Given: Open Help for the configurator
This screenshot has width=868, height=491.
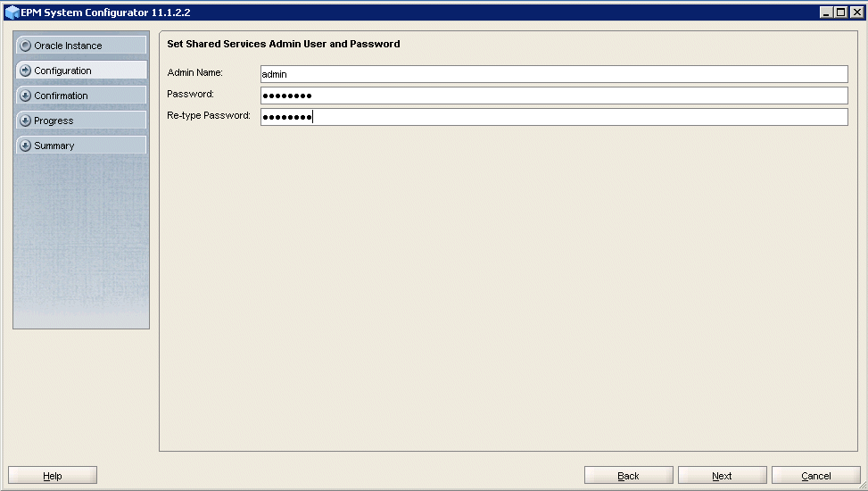Looking at the screenshot, I should [53, 476].
